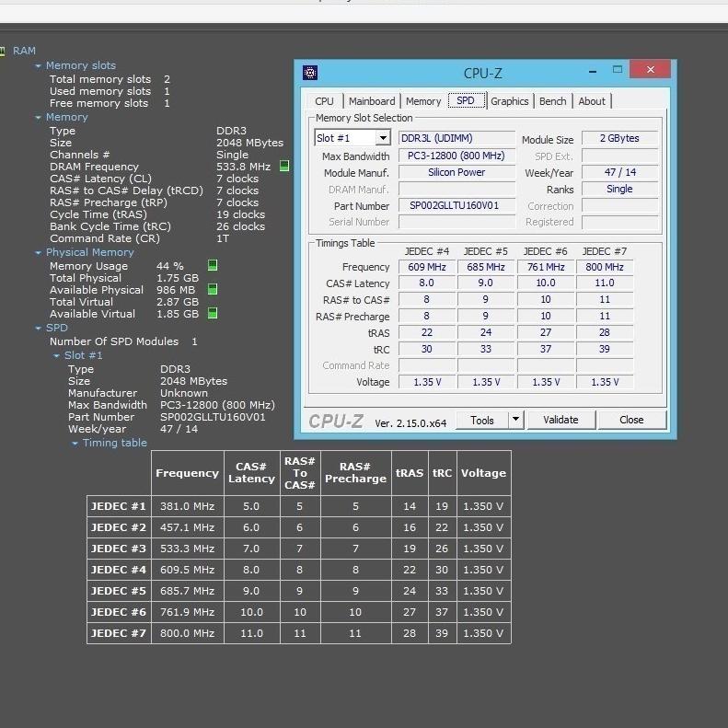Click the CAS# Latency (CL) row
Viewport: 728px width, 728px height.
[x=154, y=179]
